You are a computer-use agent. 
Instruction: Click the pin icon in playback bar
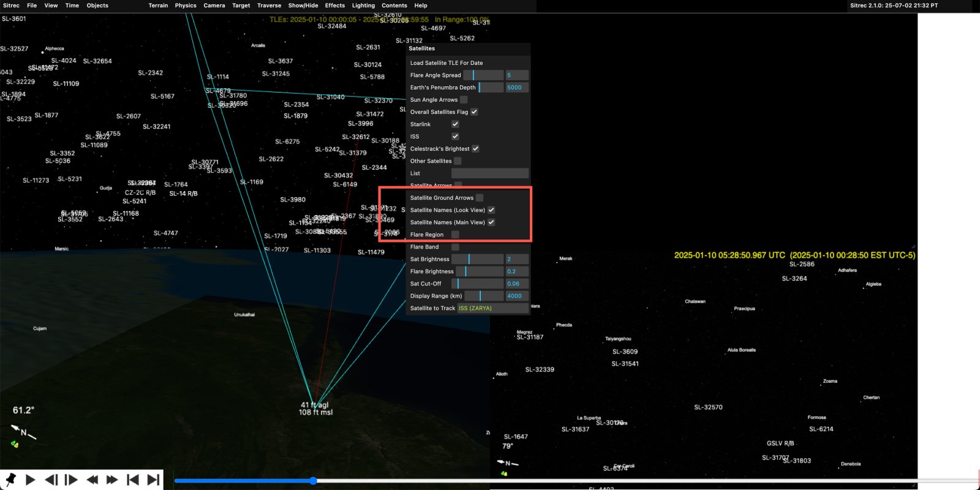point(10,480)
